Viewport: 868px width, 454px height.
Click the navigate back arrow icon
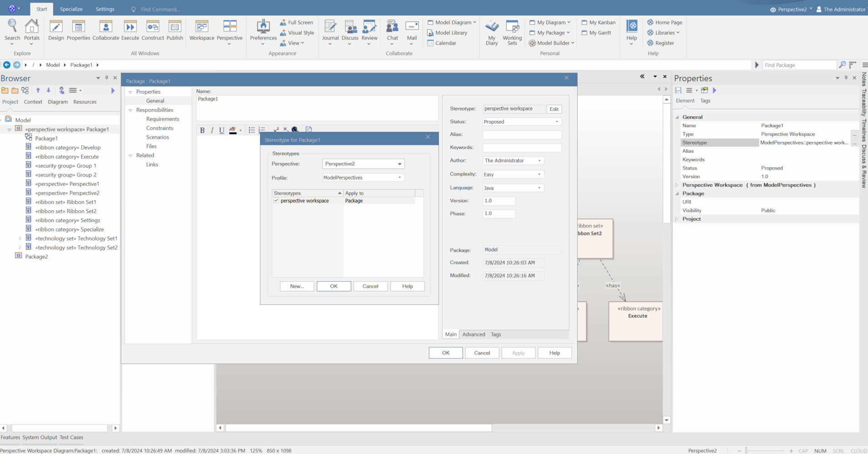point(7,65)
